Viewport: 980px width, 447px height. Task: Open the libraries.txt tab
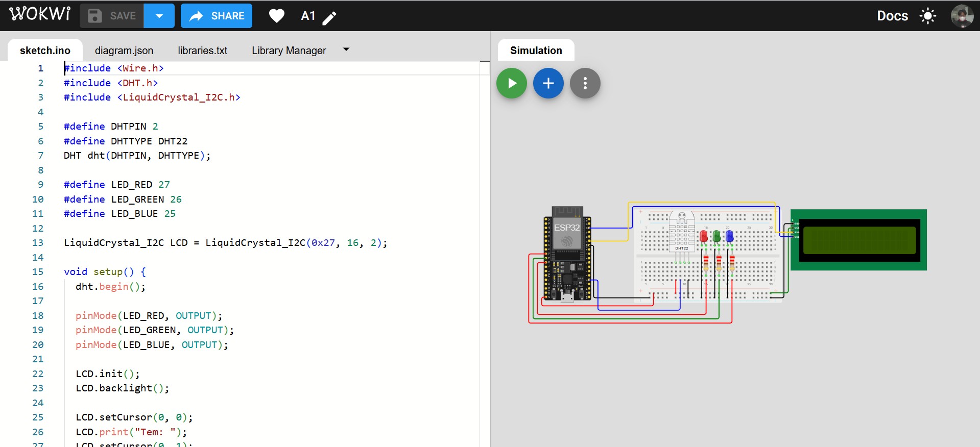202,51
